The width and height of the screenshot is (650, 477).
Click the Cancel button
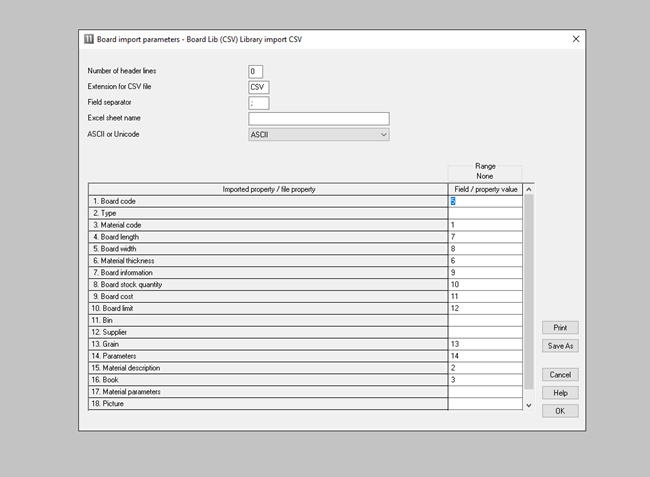click(x=560, y=375)
